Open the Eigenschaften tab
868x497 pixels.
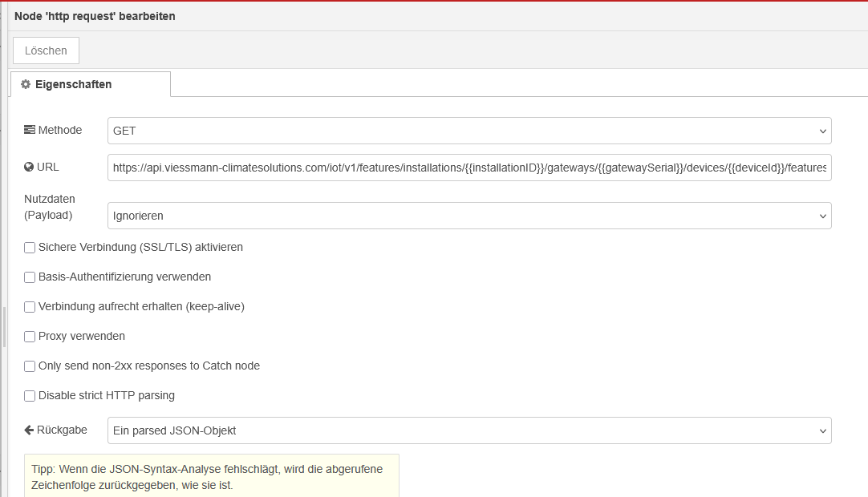click(x=90, y=84)
